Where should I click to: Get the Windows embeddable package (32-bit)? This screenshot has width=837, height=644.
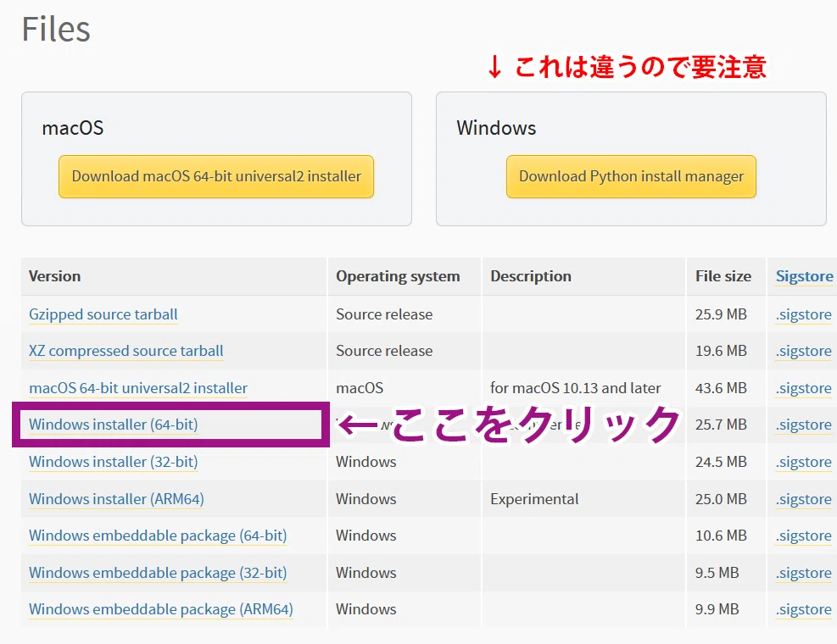coord(158,573)
